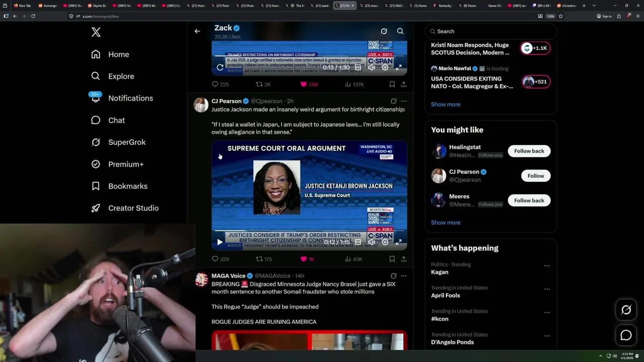Viewport: 644px width, 362px height.
Task: Open the @Cjpearson handle link
Action: (266, 101)
